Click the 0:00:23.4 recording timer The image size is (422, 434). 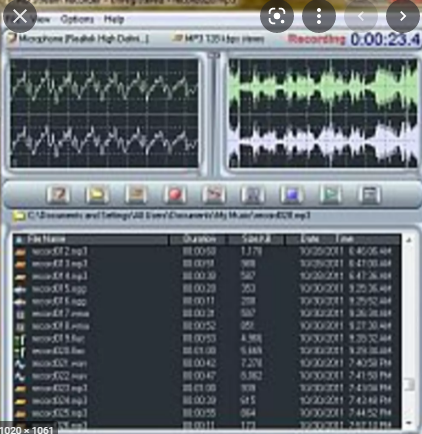click(385, 40)
